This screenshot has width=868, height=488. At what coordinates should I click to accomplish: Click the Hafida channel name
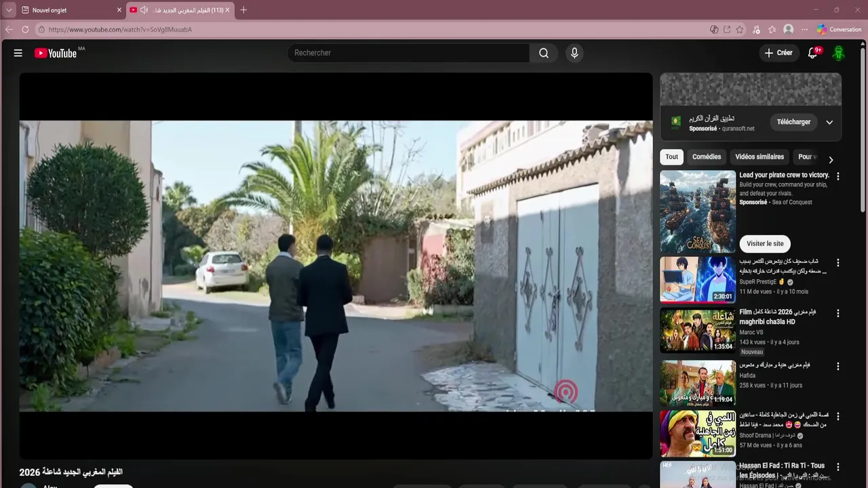pyautogui.click(x=747, y=375)
